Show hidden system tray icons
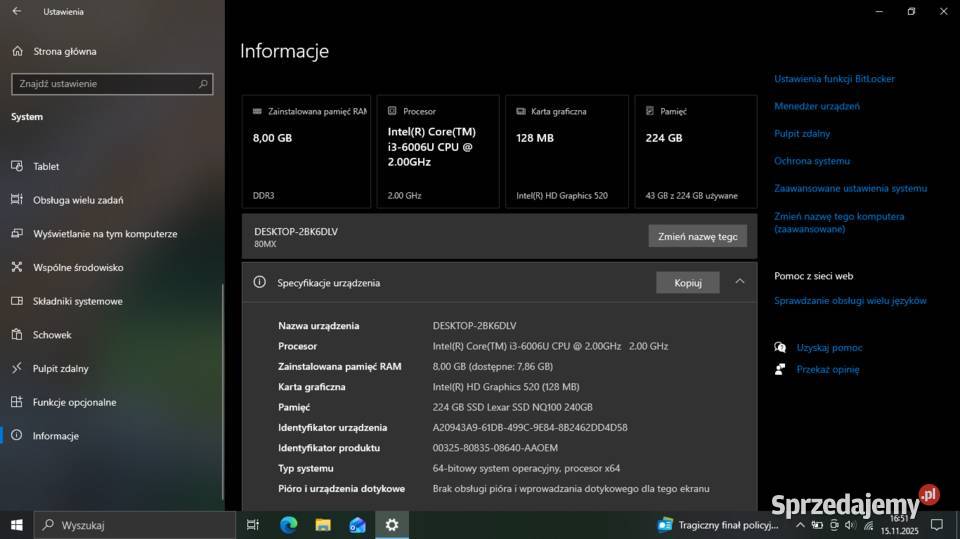The height and width of the screenshot is (539, 960). pos(800,525)
